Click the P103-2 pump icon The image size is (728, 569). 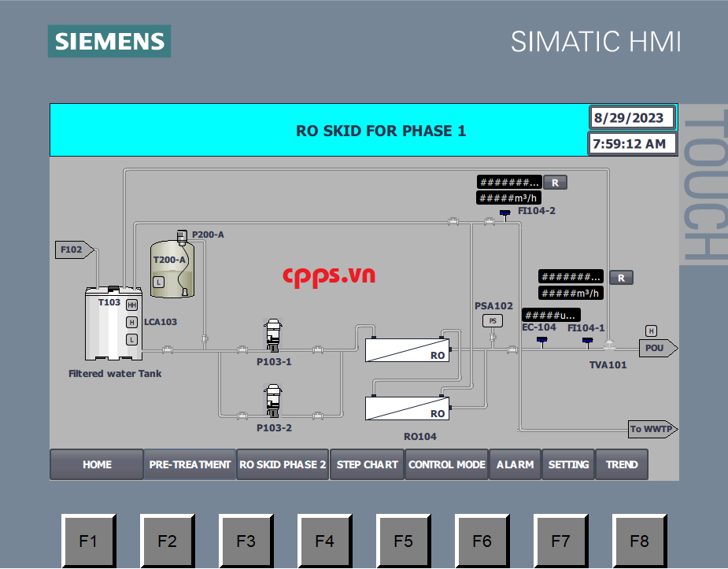point(272,400)
